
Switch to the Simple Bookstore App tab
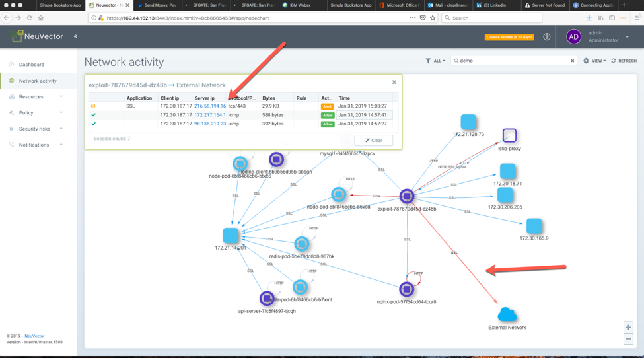(x=59, y=5)
